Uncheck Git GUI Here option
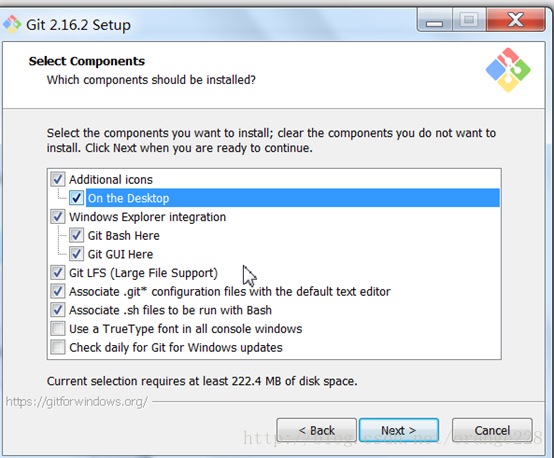Viewport: 554px width, 458px height. point(76,254)
